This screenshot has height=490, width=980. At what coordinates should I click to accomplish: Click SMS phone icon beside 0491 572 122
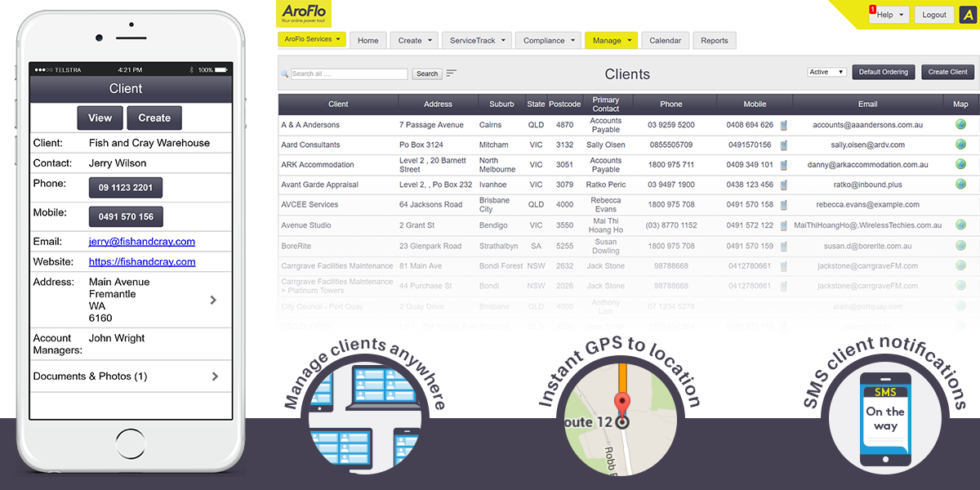coord(784,225)
